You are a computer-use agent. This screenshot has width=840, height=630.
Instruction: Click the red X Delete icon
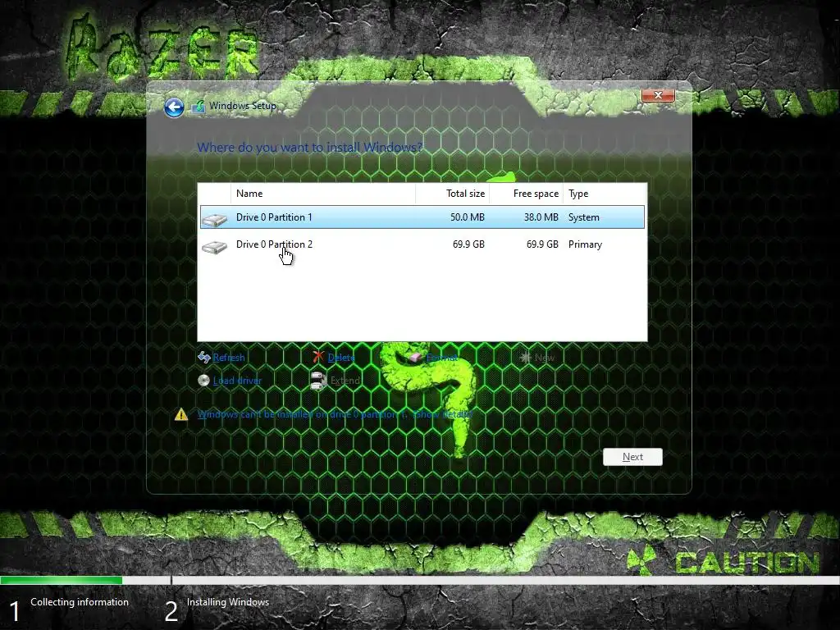point(318,357)
